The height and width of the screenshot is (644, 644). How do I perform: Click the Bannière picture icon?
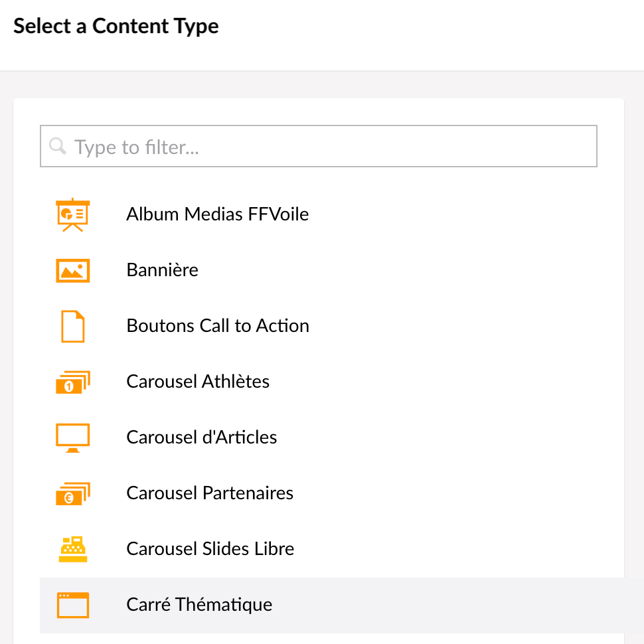point(72,271)
